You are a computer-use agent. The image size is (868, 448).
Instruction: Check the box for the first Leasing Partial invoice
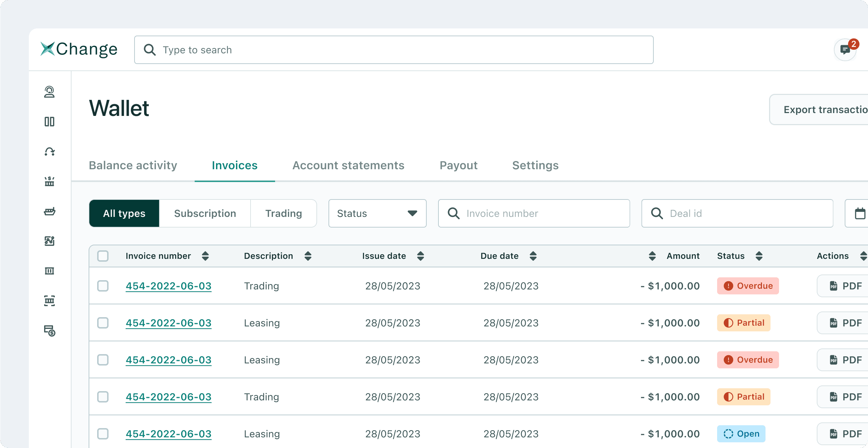point(103,323)
